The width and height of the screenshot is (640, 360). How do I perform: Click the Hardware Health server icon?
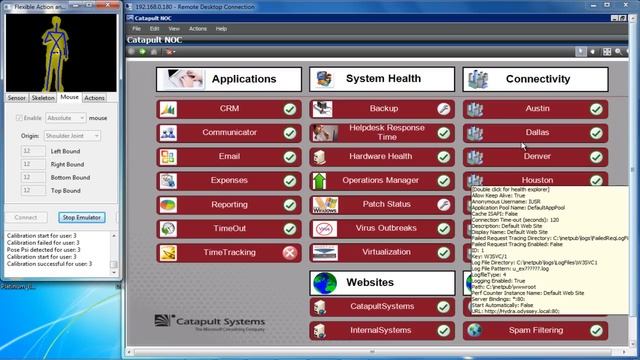click(319, 157)
